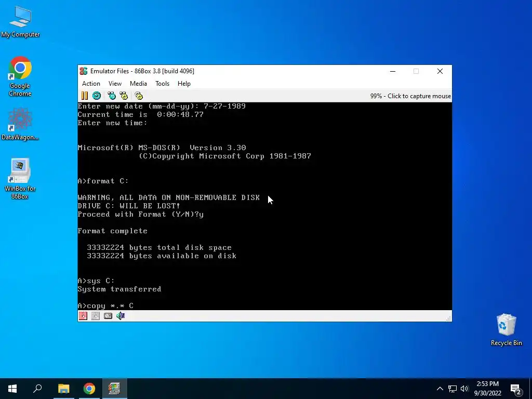Image resolution: width=532 pixels, height=399 pixels.
Task: Open Chrome from the taskbar
Action: (89, 389)
